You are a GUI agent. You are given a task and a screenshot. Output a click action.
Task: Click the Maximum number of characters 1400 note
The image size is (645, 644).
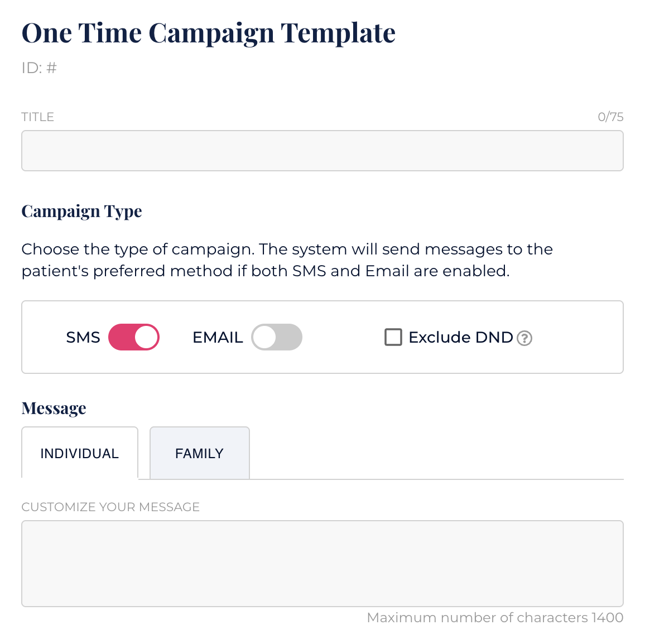(495, 618)
